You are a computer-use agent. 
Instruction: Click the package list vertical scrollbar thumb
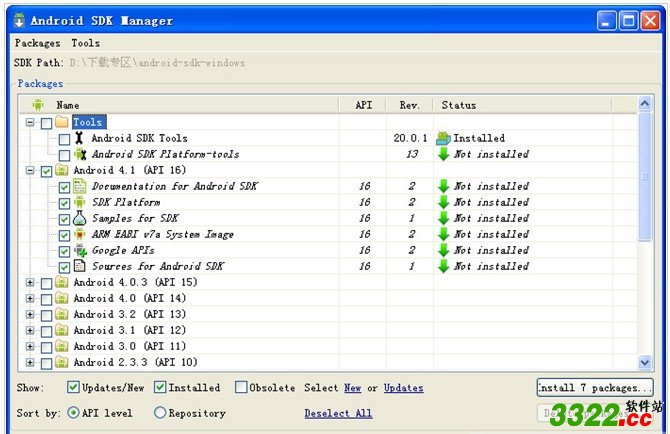645,176
